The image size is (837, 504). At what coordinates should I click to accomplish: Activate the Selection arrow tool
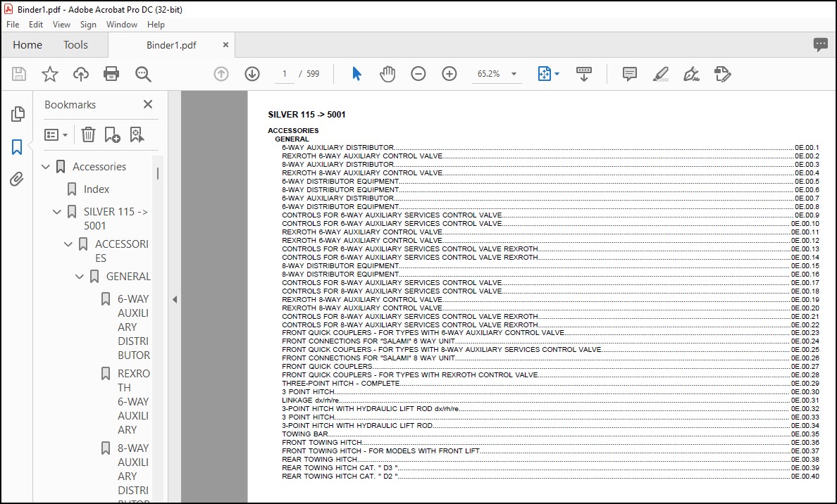coord(356,74)
